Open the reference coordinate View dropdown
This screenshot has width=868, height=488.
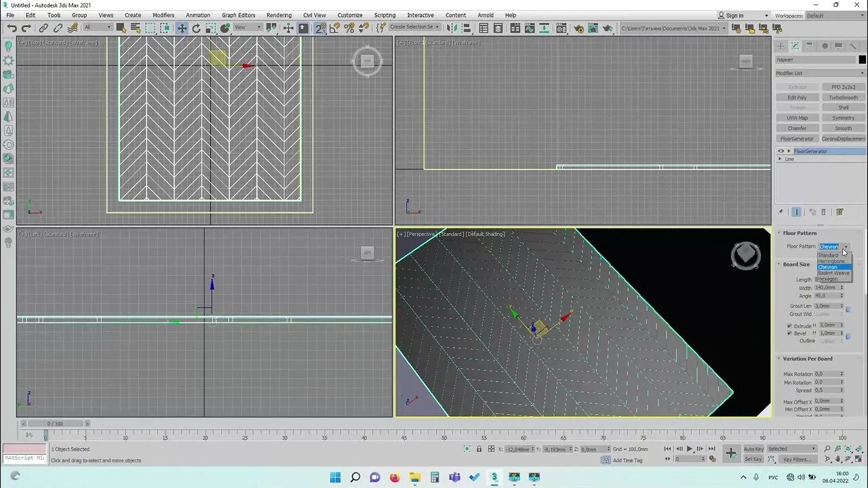[248, 28]
